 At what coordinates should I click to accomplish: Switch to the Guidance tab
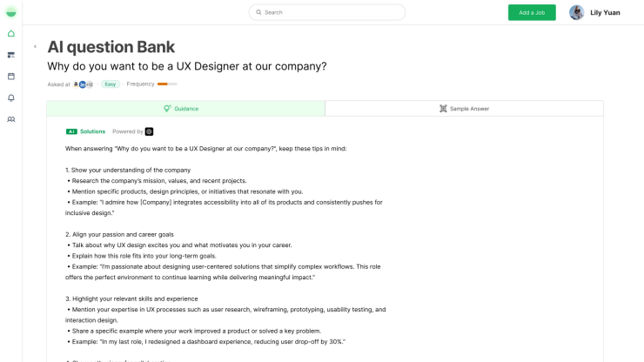pos(185,109)
